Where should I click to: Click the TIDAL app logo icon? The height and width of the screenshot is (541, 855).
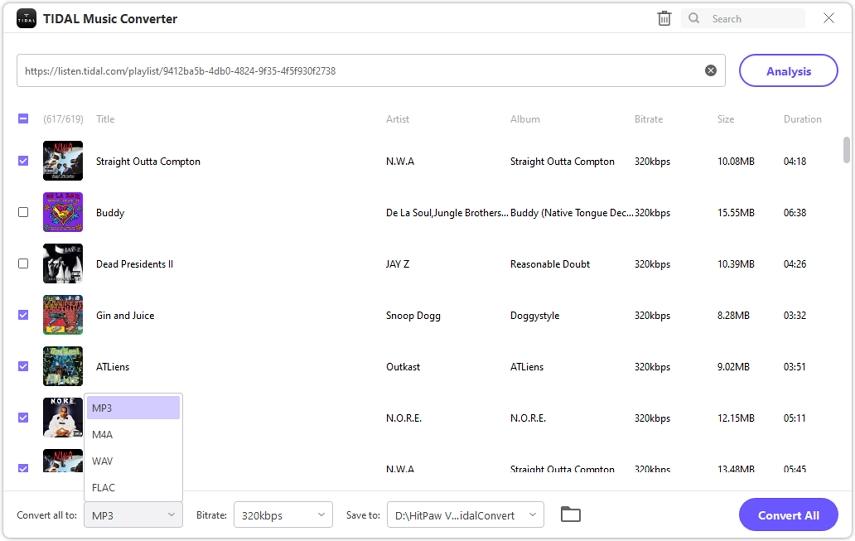[x=26, y=19]
